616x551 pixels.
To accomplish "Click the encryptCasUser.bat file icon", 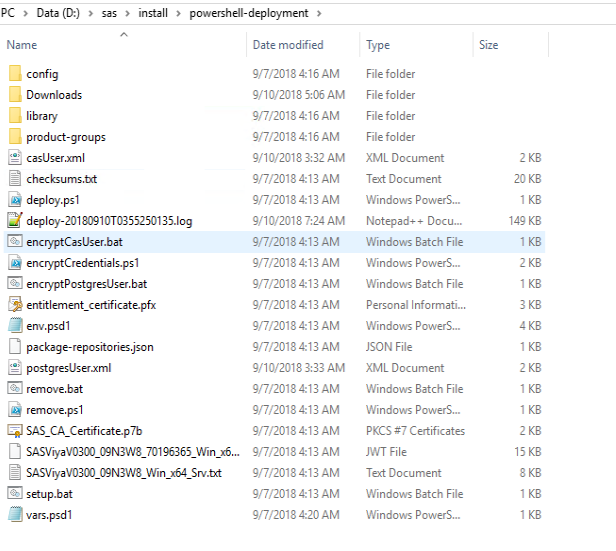I will click(x=15, y=242).
